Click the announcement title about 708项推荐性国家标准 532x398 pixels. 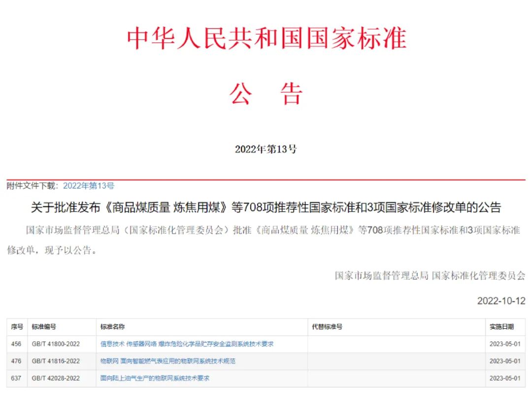pyautogui.click(x=266, y=207)
